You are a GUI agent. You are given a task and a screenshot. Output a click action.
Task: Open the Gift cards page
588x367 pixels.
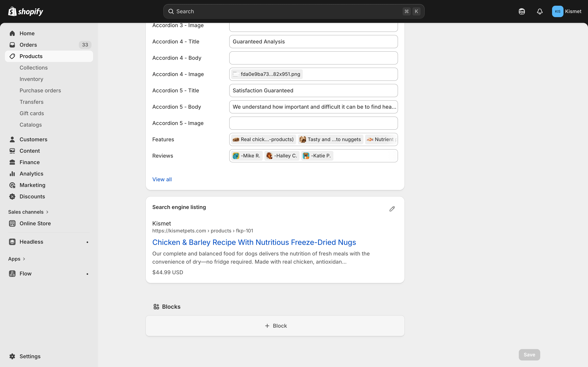click(x=32, y=113)
